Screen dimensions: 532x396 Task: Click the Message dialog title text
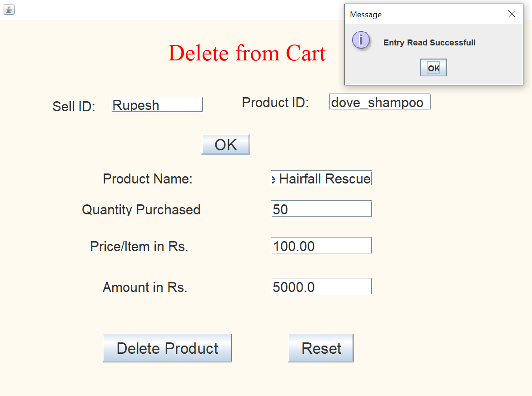point(366,15)
